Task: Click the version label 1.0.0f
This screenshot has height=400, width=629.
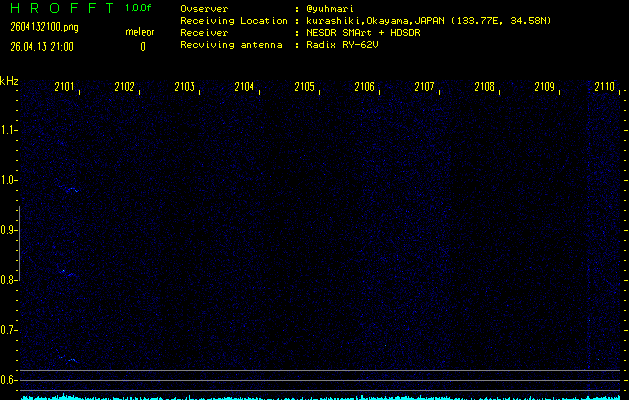Action: coord(138,8)
